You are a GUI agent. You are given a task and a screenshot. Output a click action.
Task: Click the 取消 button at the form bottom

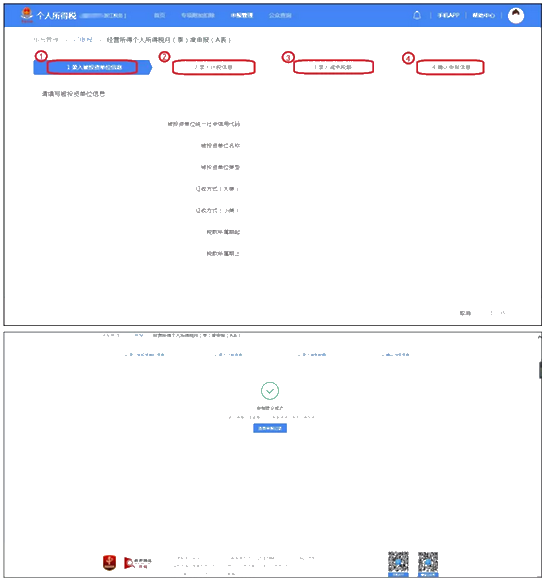(x=465, y=313)
